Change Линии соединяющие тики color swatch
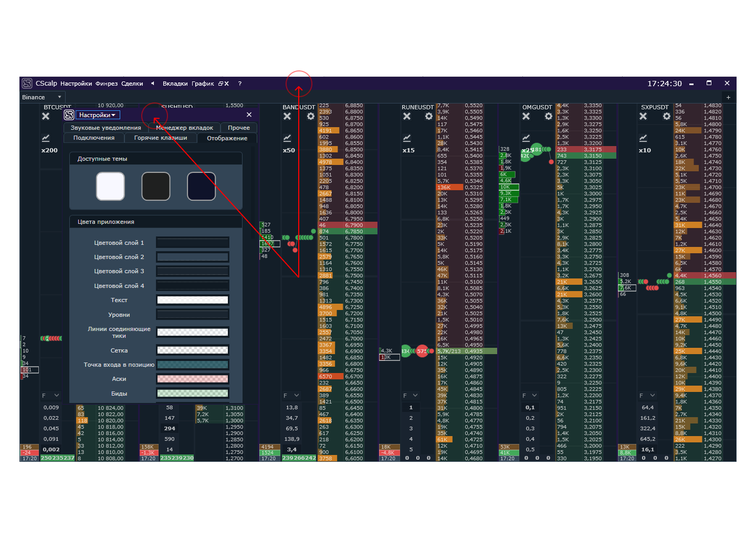The width and height of the screenshot is (756, 538). (193, 332)
